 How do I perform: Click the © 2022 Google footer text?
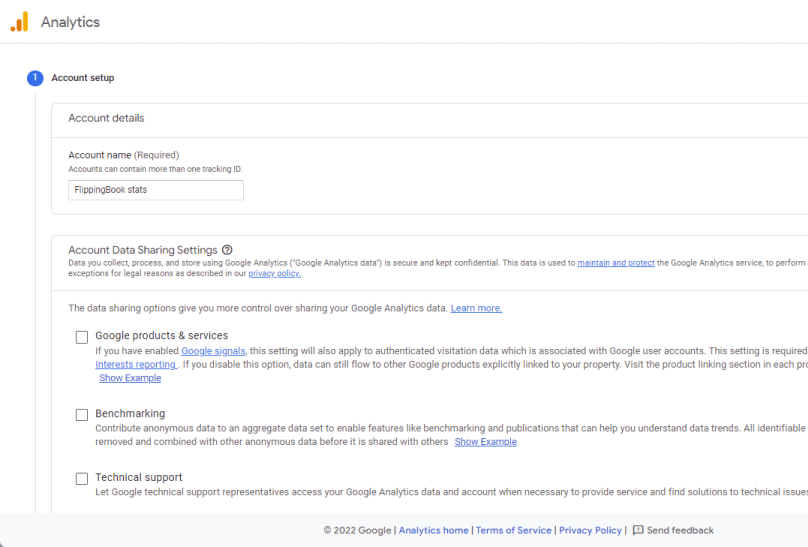click(x=357, y=530)
